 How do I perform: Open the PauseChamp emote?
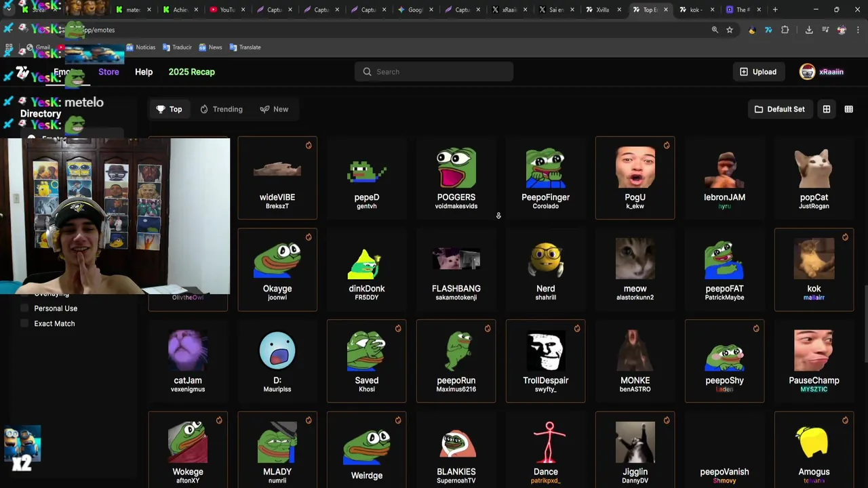click(x=814, y=361)
